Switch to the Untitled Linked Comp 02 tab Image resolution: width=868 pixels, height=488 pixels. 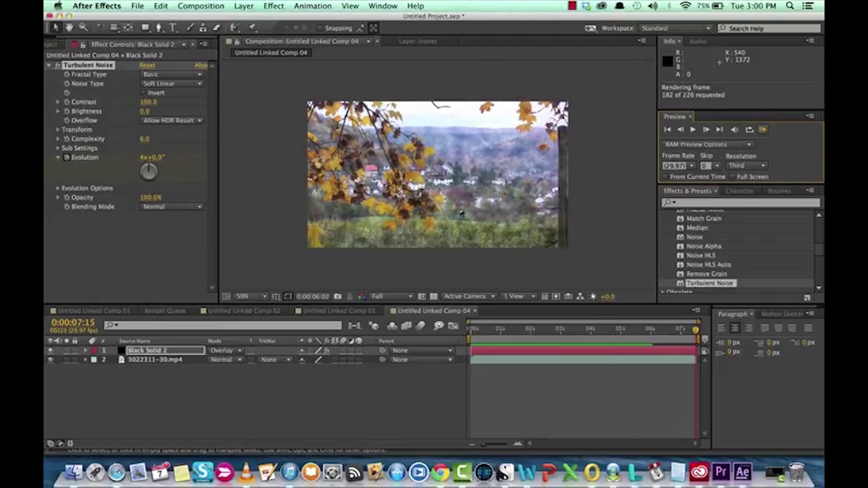[243, 310]
